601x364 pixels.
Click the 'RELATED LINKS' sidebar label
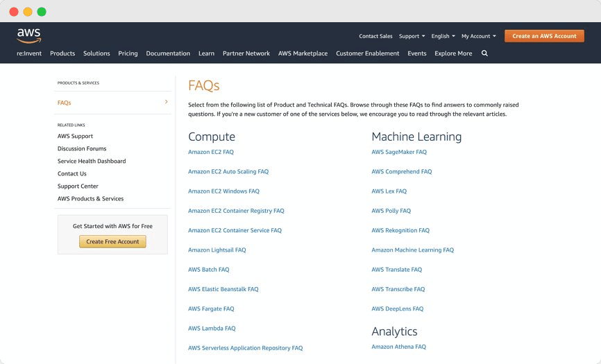click(x=71, y=125)
